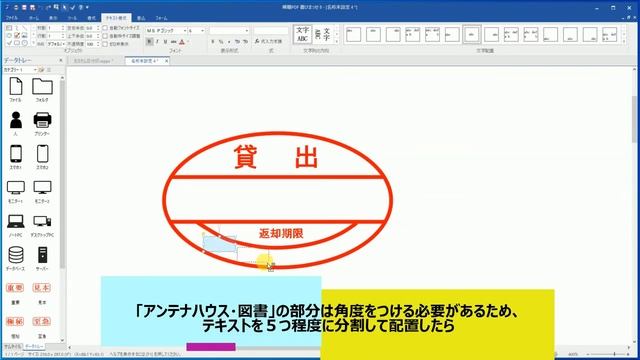Click the red font color A icon
640x360 pixels.
point(182,42)
